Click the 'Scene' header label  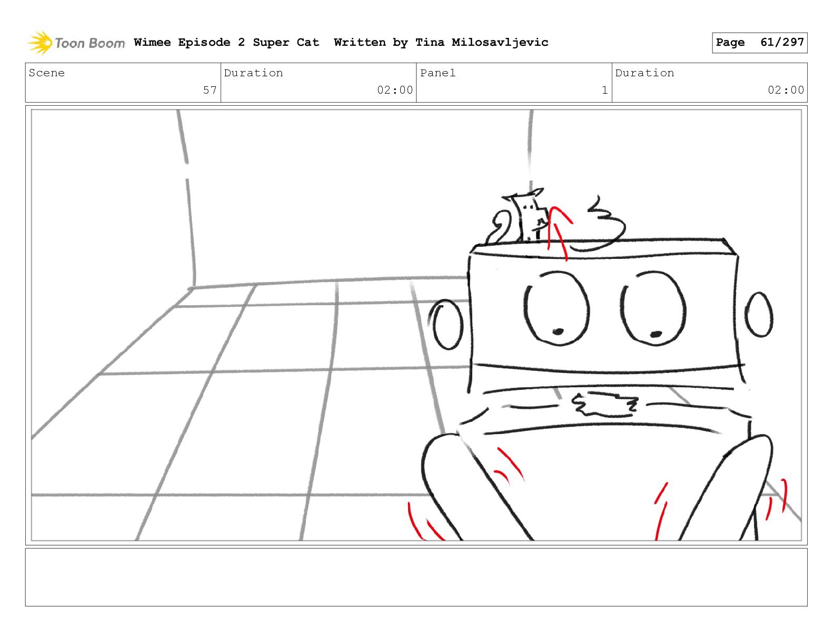point(47,73)
